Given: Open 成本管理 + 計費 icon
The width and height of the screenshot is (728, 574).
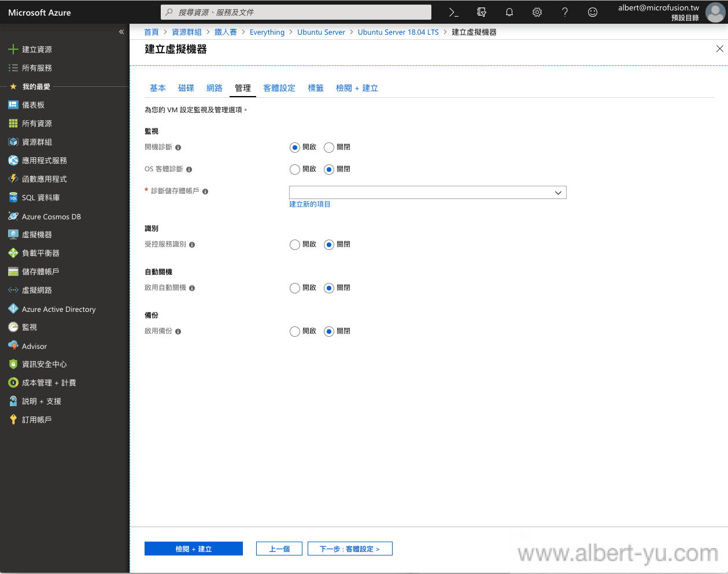Looking at the screenshot, I should [x=13, y=382].
